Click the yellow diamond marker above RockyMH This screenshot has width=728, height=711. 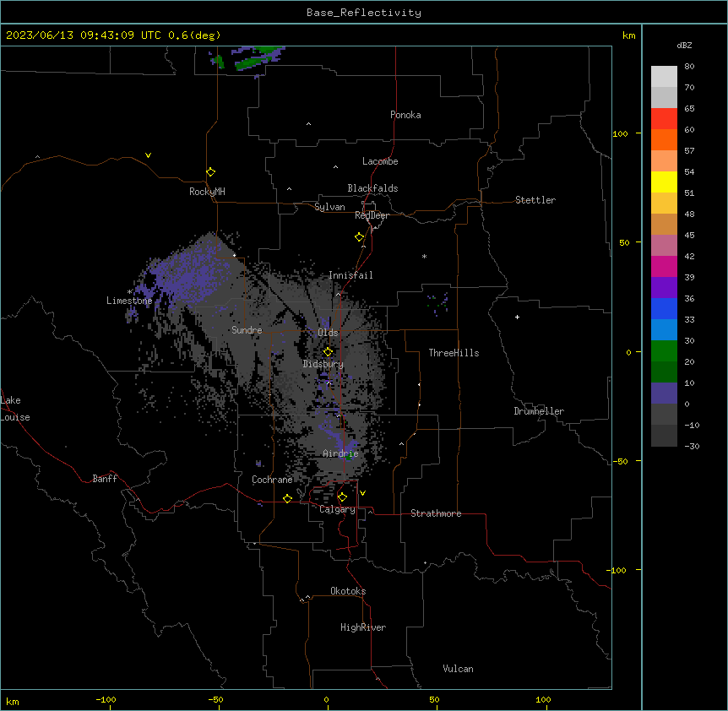210,172
